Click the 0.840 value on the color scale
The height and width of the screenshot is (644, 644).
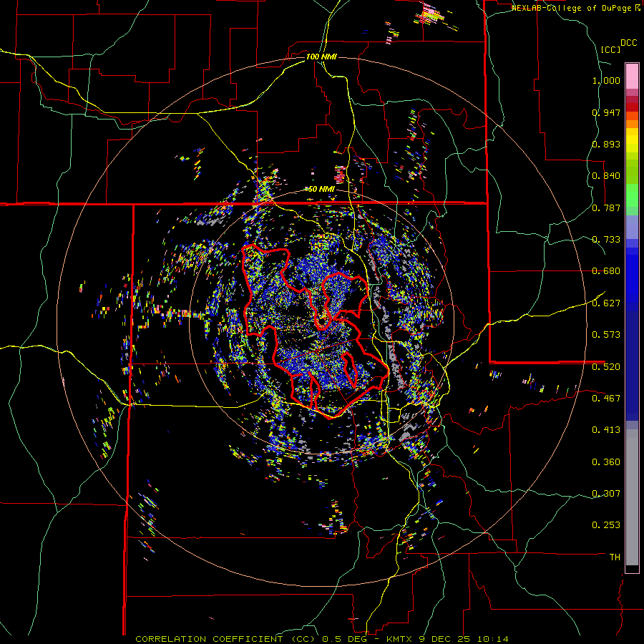606,176
